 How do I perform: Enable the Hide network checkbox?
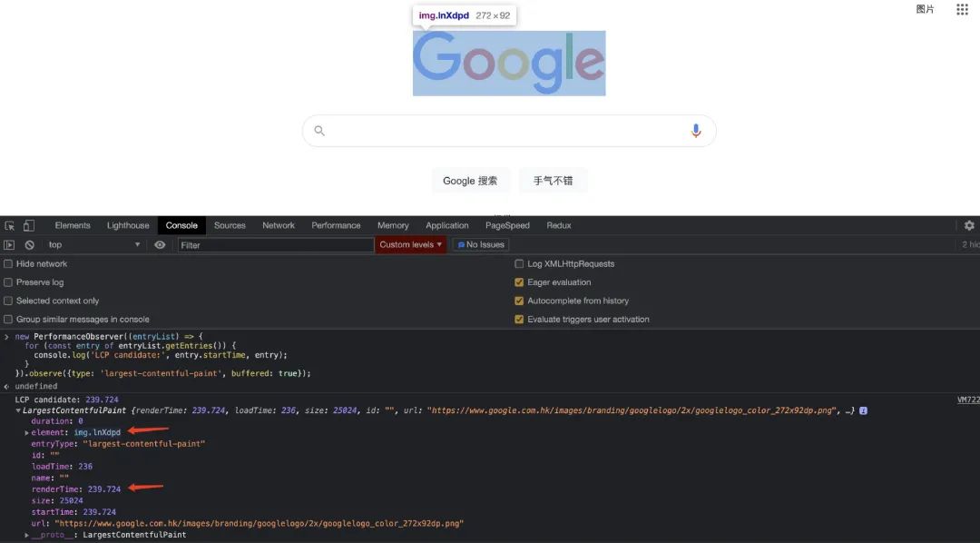(x=8, y=264)
